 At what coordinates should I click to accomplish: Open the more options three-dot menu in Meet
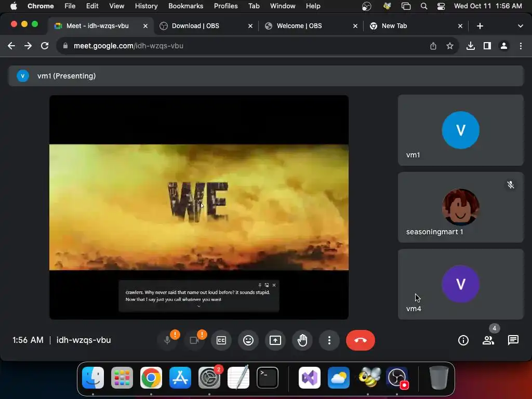click(329, 340)
